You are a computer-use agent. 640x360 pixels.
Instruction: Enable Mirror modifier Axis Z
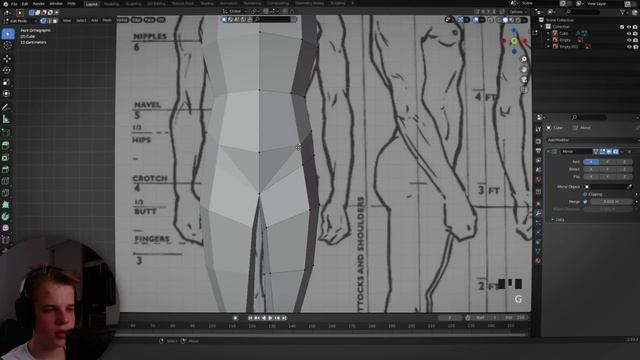coord(624,162)
